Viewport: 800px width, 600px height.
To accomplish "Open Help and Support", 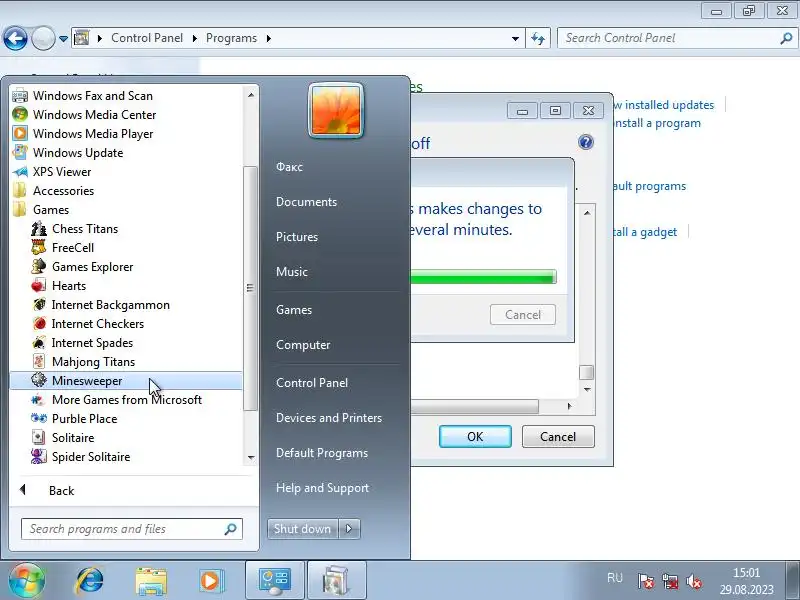I will point(322,488).
